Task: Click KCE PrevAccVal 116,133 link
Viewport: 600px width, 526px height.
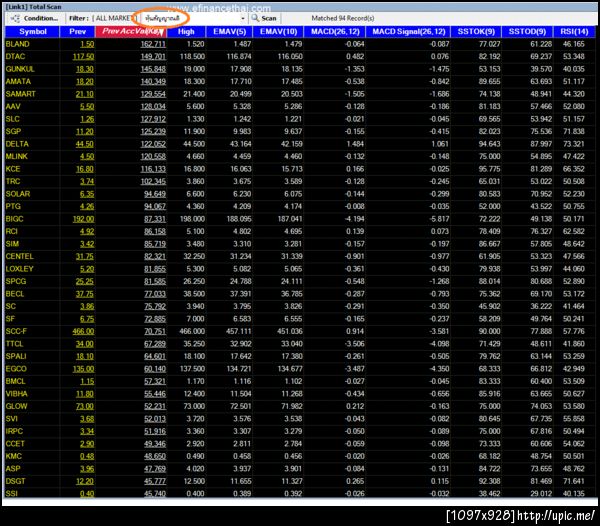Action: click(153, 169)
